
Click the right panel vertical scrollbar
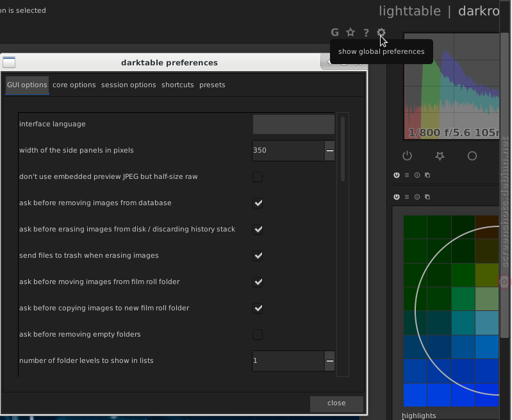pyautogui.click(x=504, y=185)
